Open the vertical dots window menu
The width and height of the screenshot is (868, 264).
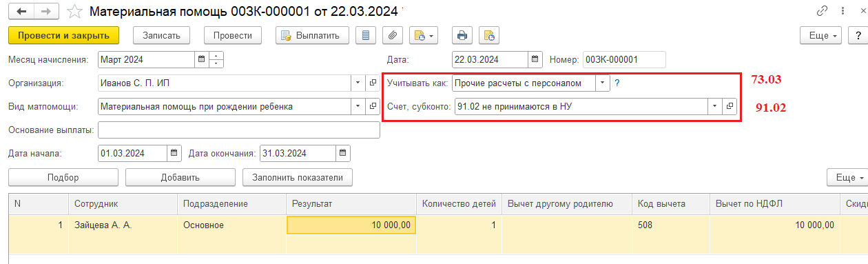tap(843, 11)
